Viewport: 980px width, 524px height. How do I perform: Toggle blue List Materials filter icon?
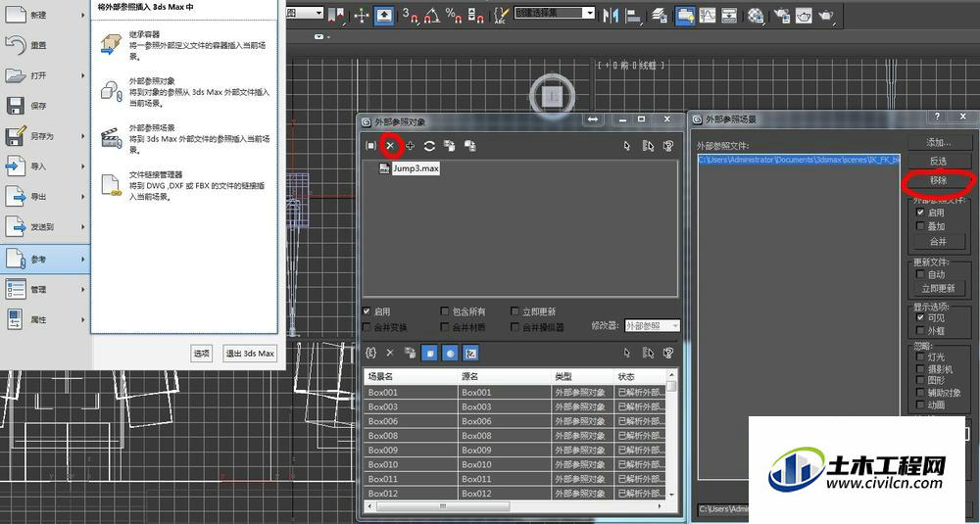coord(451,354)
